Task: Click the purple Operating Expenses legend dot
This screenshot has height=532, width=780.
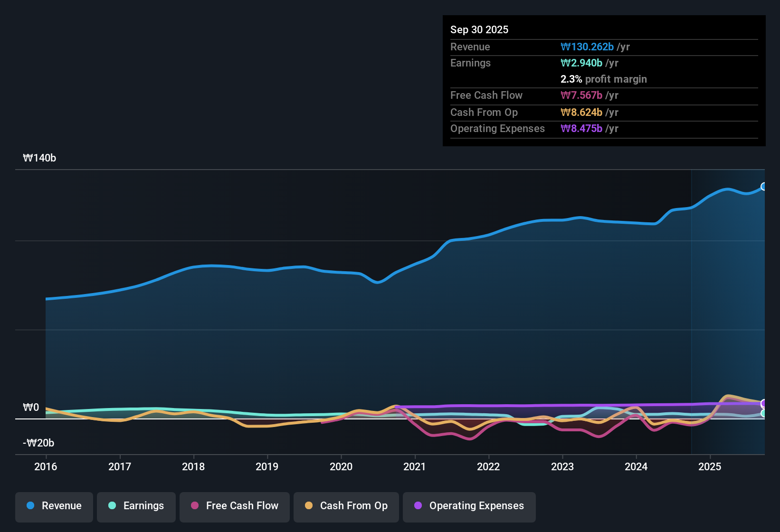Action: coord(418,506)
